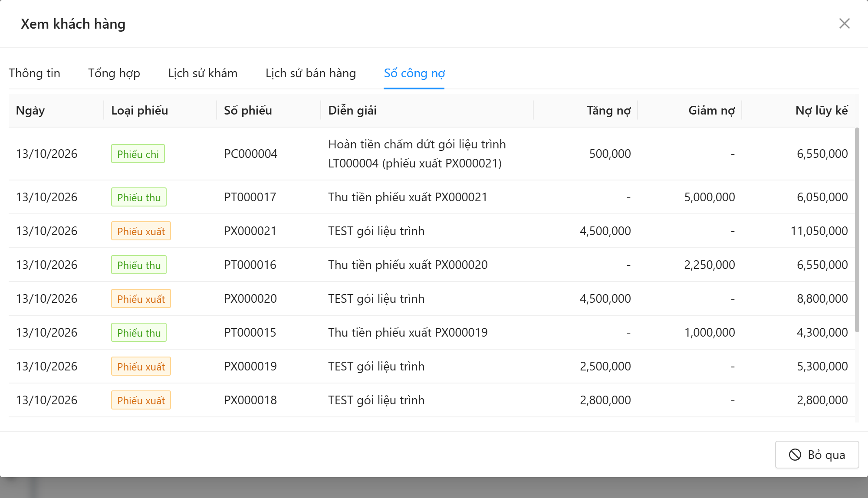Viewport: 868px width, 498px height.
Task: Click cumulative debt value 11,050,000
Action: coord(819,231)
